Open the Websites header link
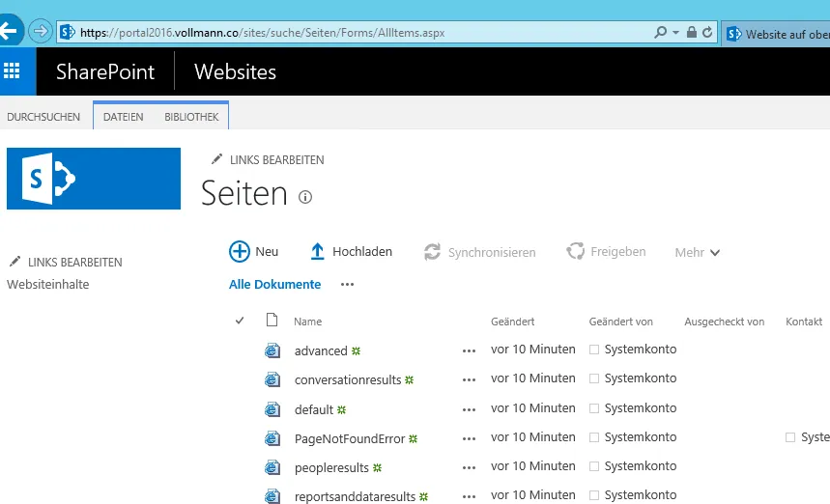This screenshot has height=504, width=830. pyautogui.click(x=235, y=71)
